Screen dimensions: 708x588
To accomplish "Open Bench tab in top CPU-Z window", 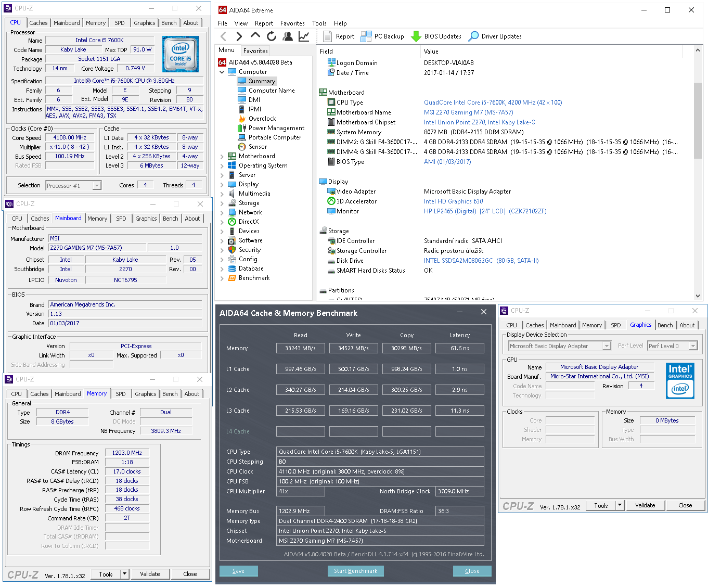I will click(x=169, y=23).
